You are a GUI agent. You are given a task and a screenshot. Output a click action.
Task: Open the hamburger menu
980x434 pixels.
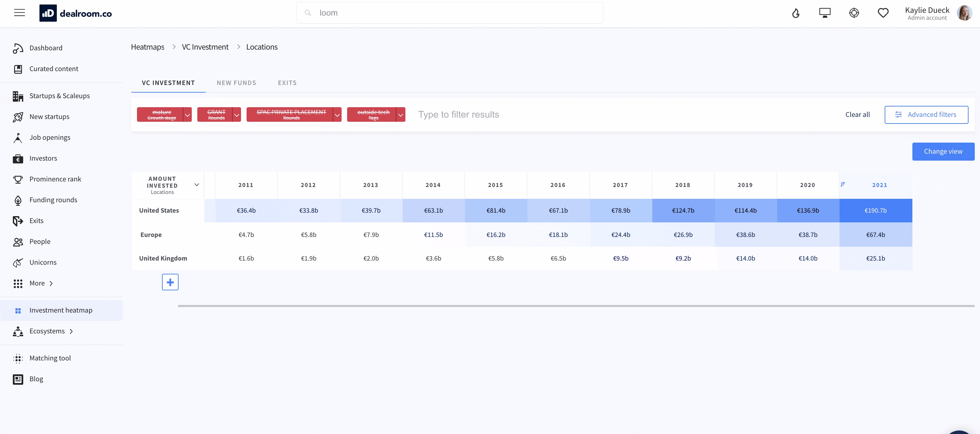19,13
